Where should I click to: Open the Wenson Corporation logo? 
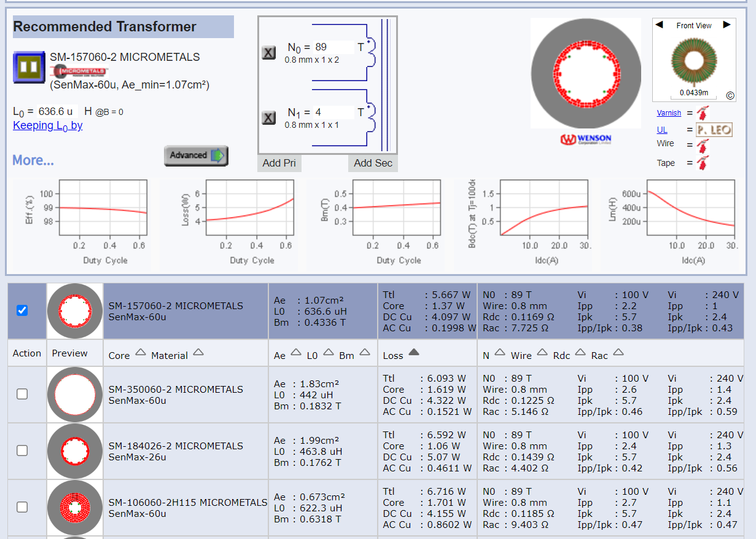coord(586,139)
